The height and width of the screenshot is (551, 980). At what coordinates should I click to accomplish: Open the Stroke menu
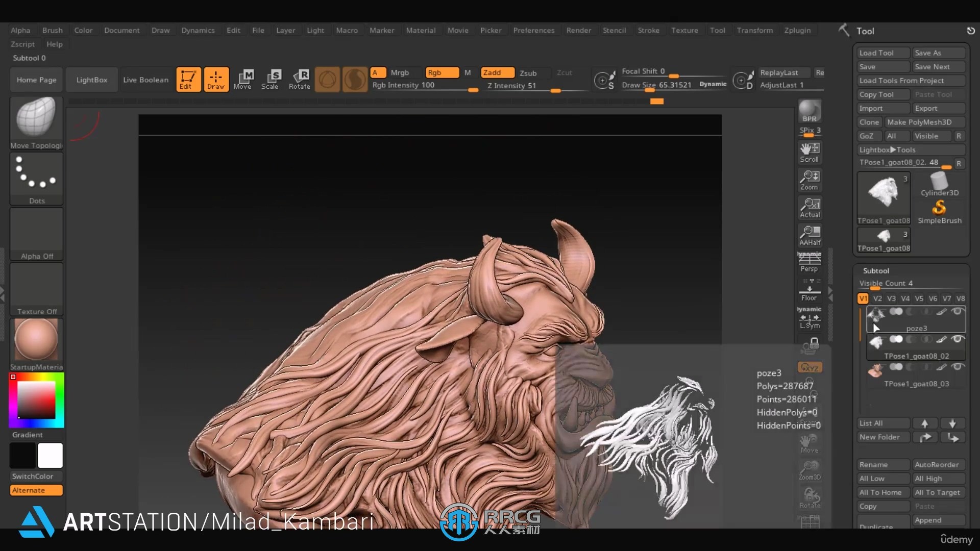[648, 30]
